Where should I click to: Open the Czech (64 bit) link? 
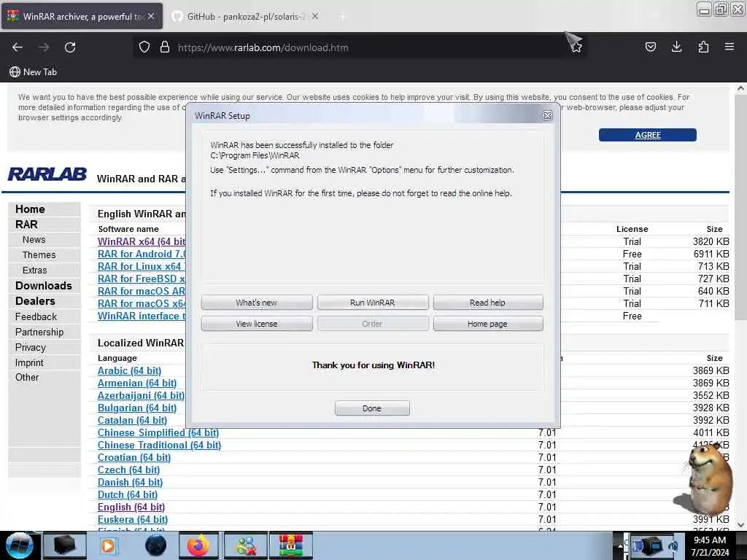pyautogui.click(x=128, y=470)
